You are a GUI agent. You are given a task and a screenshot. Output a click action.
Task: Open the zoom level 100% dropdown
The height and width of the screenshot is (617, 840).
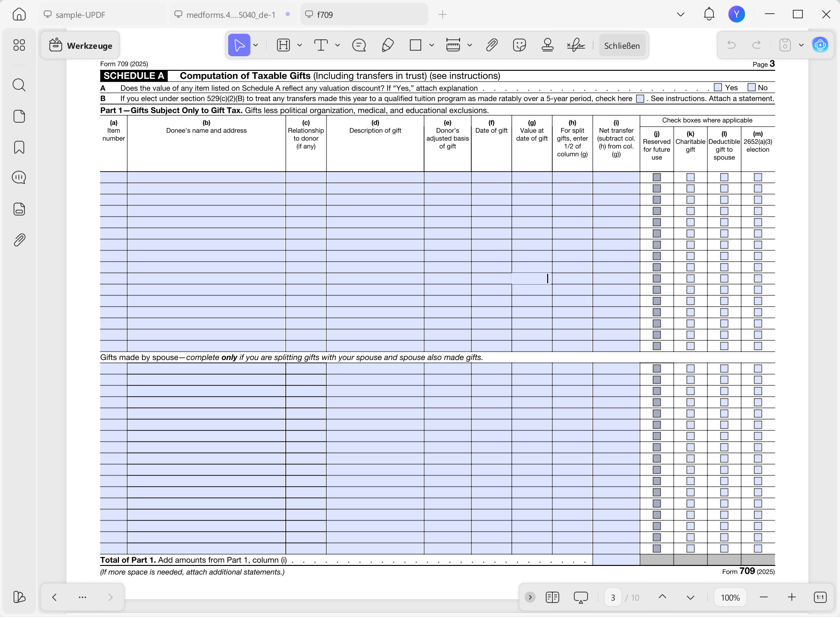tap(730, 597)
